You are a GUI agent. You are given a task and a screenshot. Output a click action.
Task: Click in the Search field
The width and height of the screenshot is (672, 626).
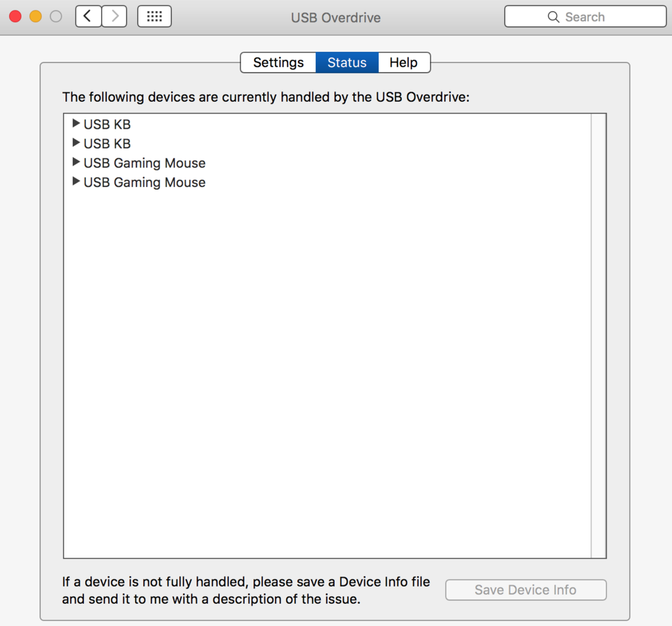pos(585,16)
